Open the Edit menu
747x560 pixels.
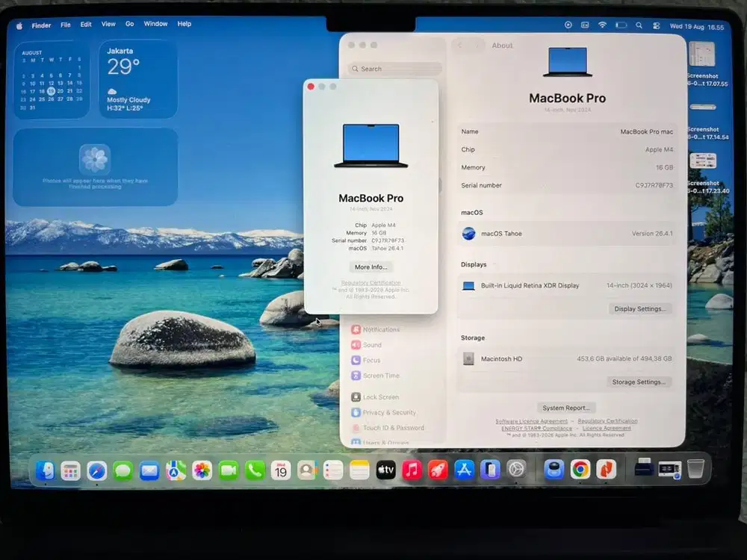(86, 25)
